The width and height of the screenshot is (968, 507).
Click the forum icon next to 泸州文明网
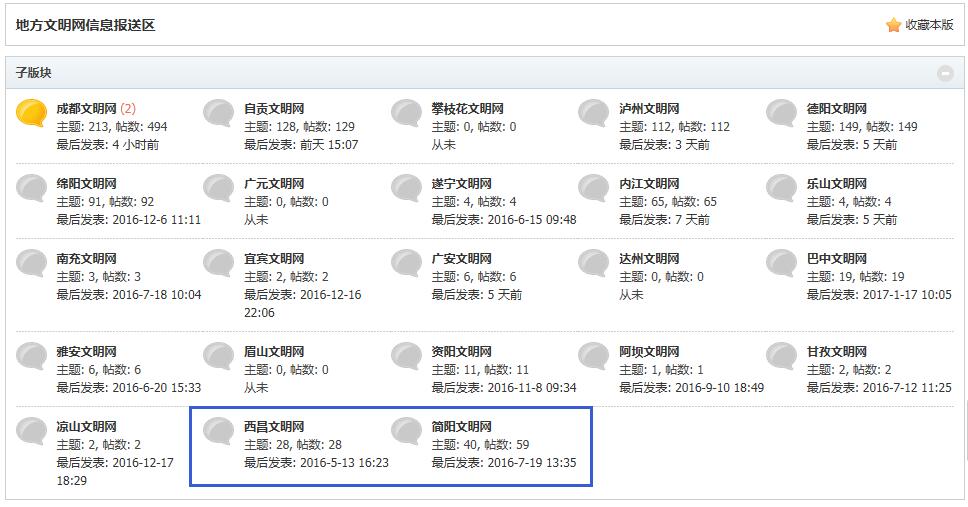coord(594,113)
